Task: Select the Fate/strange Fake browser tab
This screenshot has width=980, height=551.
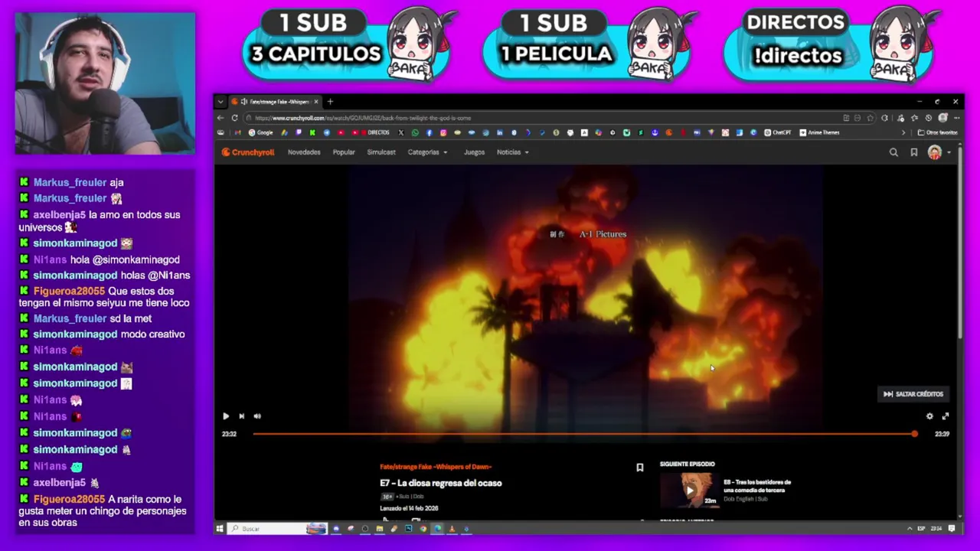Action: pos(276,102)
